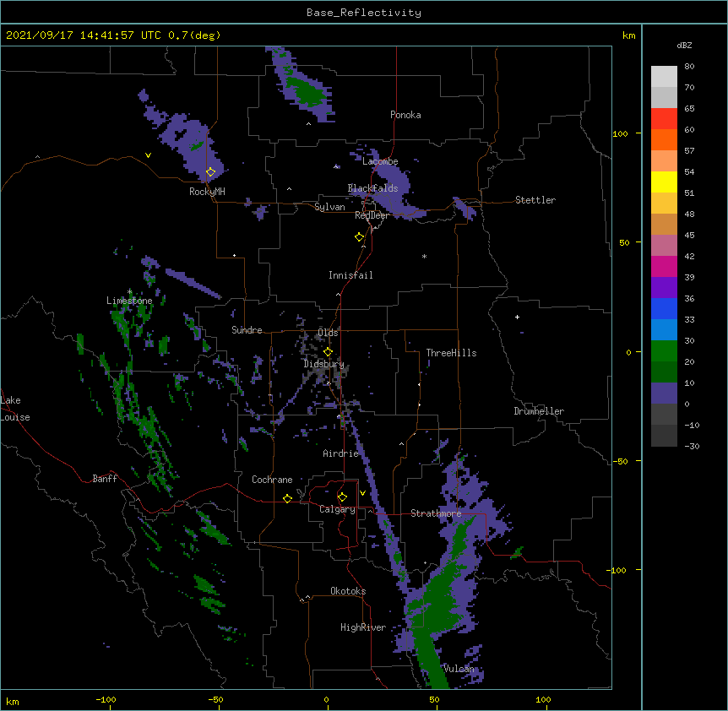This screenshot has height=711, width=728.
Task: Select the magenta 42 dBZ legend swatch
Action: click(x=664, y=266)
